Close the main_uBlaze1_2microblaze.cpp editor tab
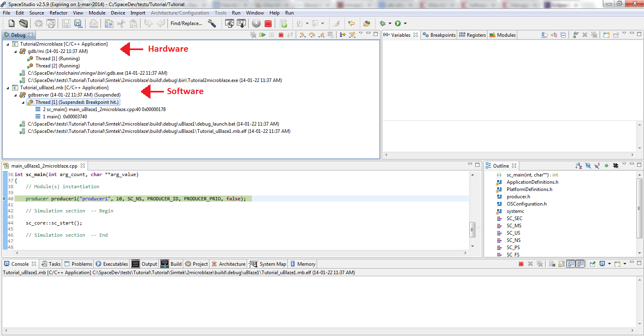 pyautogui.click(x=83, y=166)
